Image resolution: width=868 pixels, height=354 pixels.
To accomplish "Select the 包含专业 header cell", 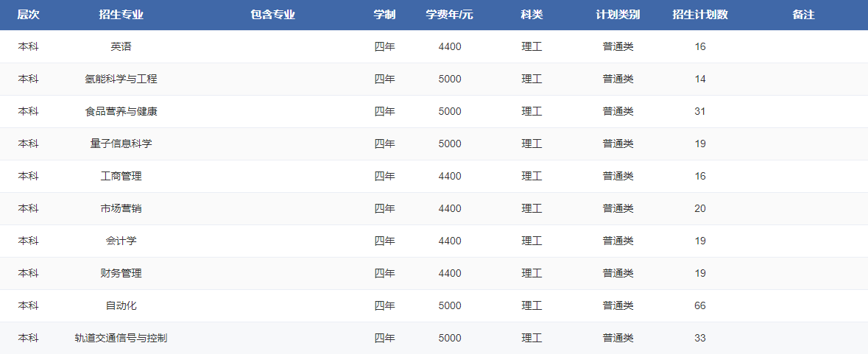I will coord(272,15).
